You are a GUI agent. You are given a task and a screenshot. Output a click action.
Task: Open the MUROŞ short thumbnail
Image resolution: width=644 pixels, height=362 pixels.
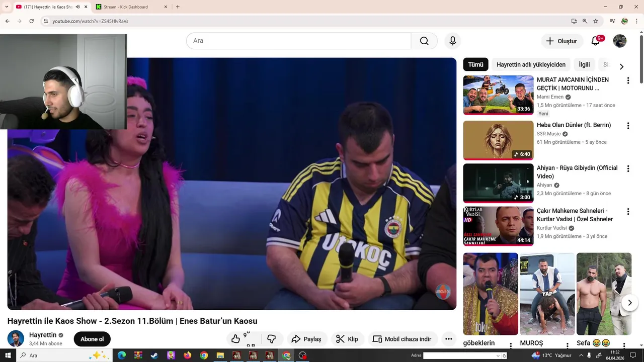click(x=547, y=294)
